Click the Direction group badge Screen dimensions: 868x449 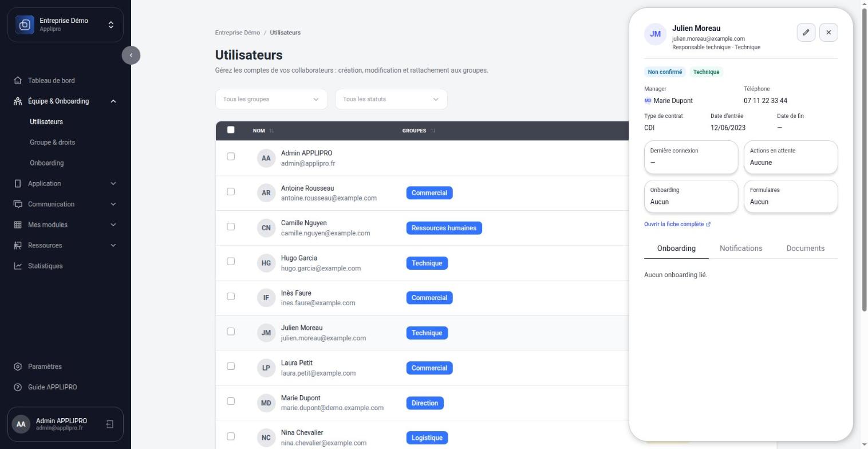click(425, 403)
